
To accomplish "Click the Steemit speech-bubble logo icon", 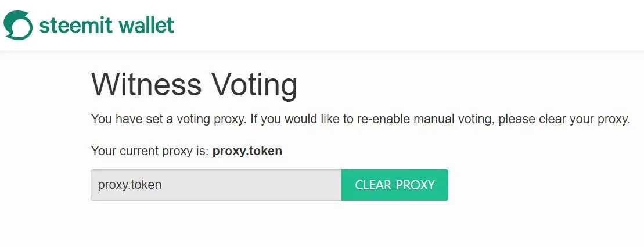I will [x=18, y=25].
